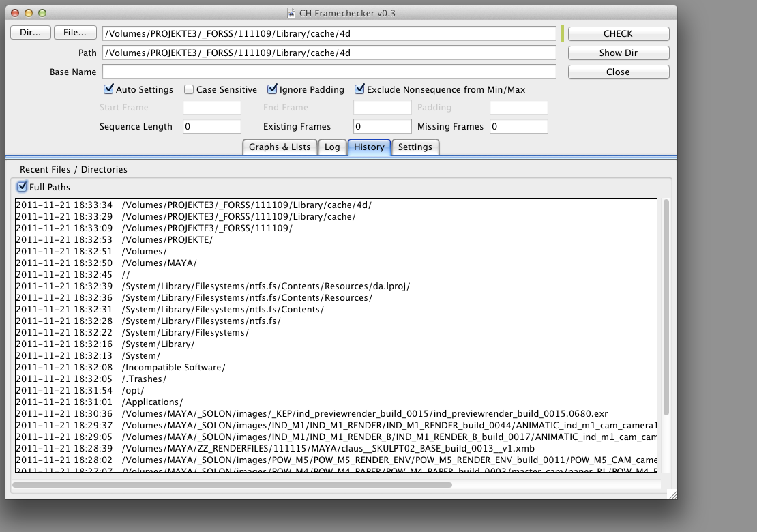757x532 pixels.
Task: Select entry ending in ntfs.fs/Contents/Resources/
Action: pos(336,298)
